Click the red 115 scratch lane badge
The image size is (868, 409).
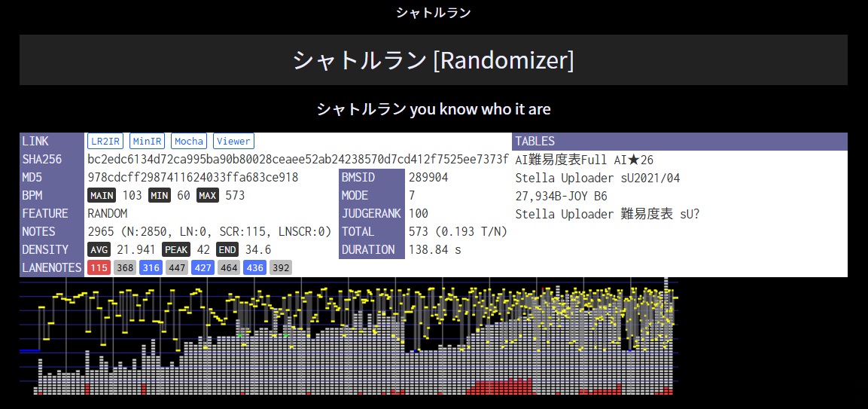click(99, 267)
